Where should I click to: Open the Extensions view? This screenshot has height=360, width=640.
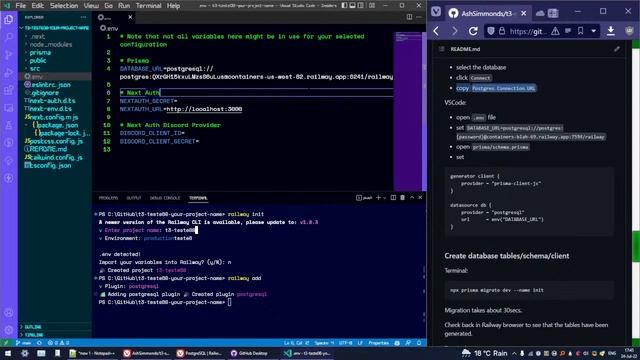click(x=9, y=90)
